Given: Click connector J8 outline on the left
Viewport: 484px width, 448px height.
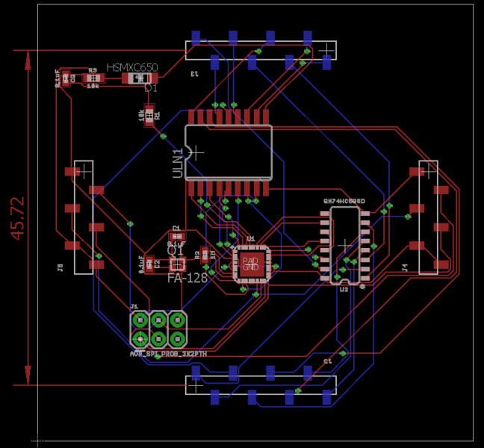Looking at the screenshot, I should [84, 217].
